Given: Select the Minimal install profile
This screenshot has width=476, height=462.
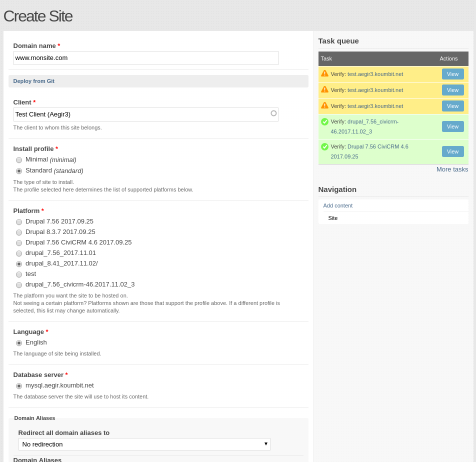Looking at the screenshot, I should tap(18, 160).
